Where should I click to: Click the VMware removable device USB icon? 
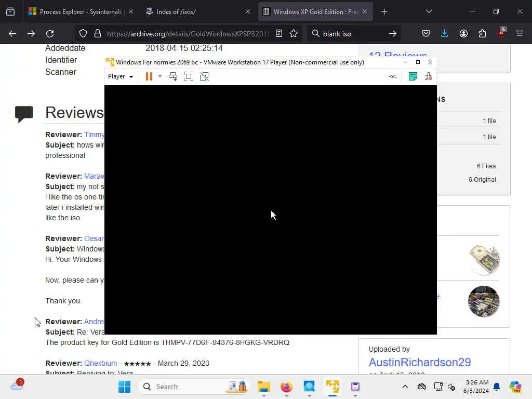point(429,76)
